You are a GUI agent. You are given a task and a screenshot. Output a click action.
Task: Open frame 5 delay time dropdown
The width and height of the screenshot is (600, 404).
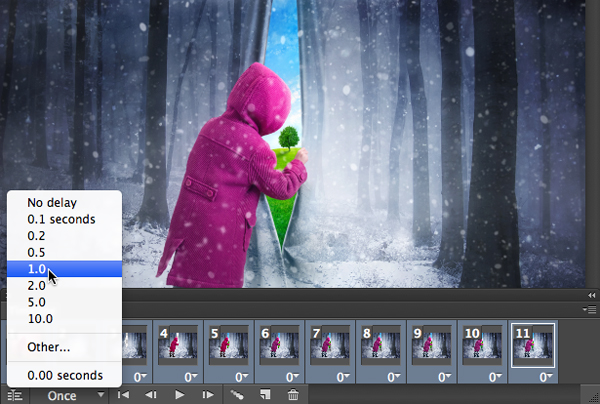click(242, 377)
